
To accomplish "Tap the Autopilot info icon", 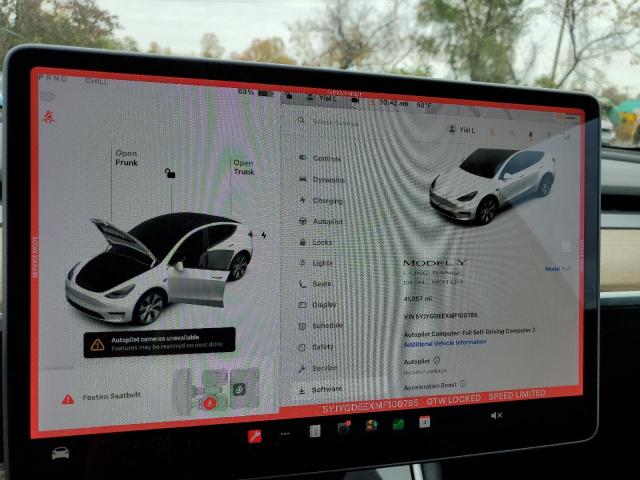I will [434, 360].
